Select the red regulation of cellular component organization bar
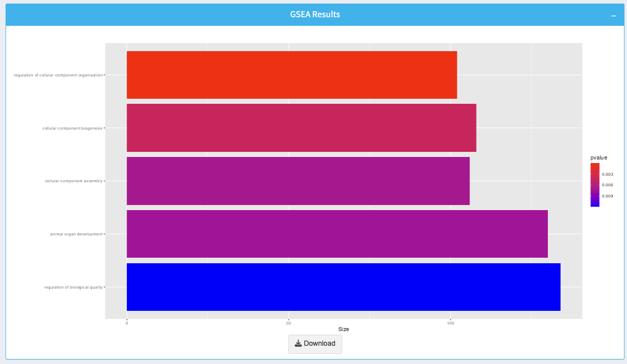The width and height of the screenshot is (627, 364). point(291,75)
